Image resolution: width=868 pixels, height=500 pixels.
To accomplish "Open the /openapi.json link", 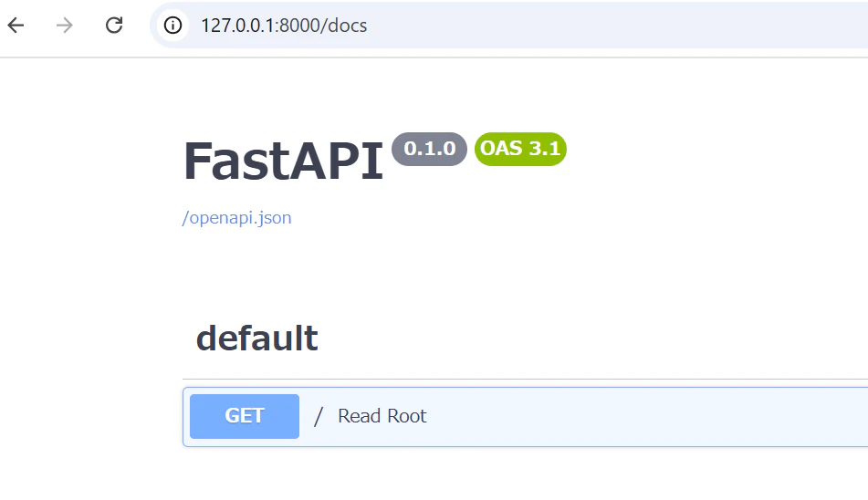I will click(237, 217).
